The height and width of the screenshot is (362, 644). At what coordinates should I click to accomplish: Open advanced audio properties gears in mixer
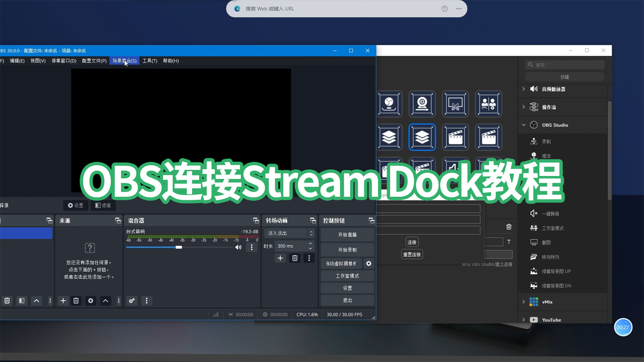point(132,301)
